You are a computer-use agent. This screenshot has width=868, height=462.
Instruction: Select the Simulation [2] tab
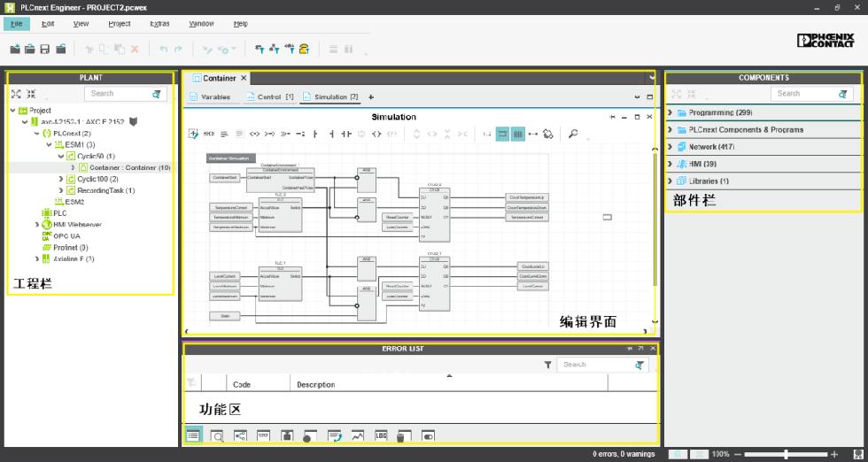coord(330,96)
